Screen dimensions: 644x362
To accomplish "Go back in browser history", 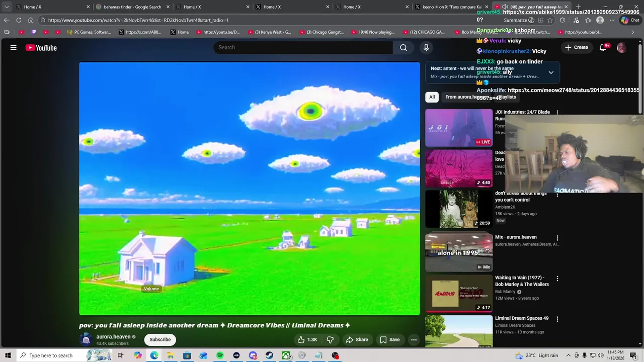I will [6, 20].
